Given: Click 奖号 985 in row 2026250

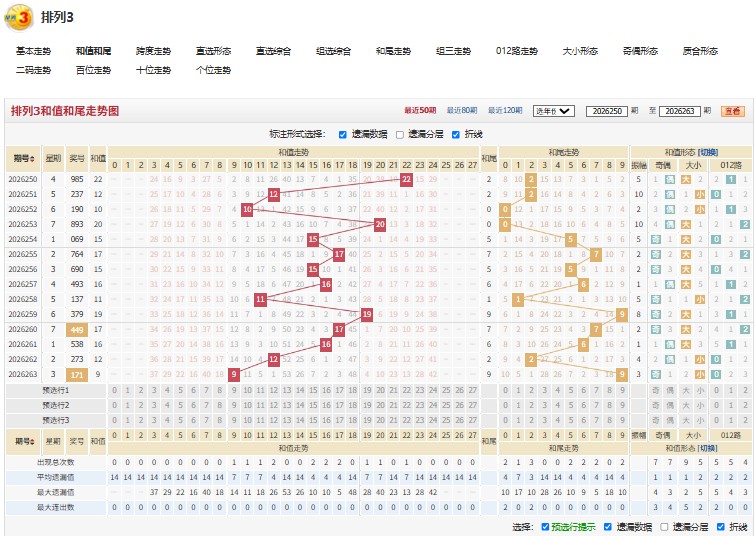Looking at the screenshot, I should (77, 179).
